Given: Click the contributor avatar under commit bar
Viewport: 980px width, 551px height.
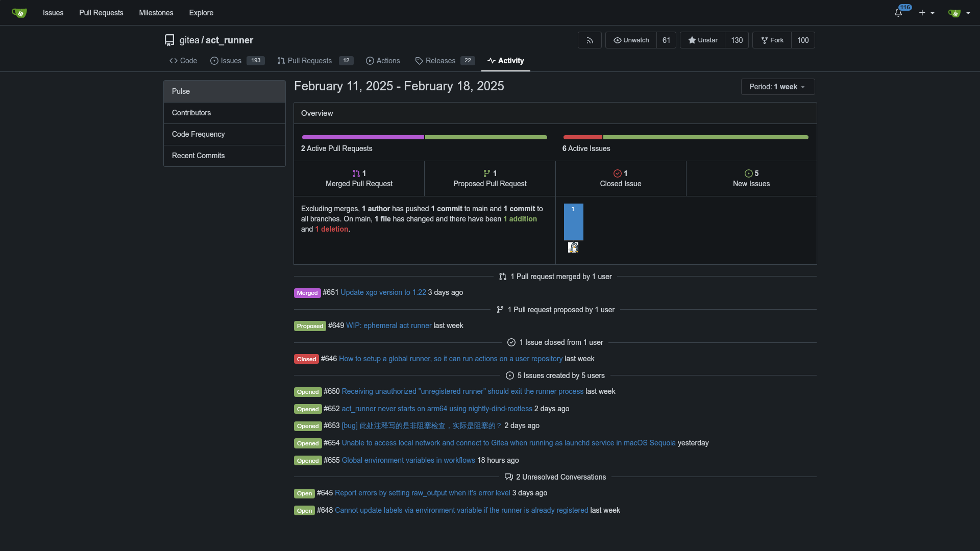Looking at the screenshot, I should coord(573,247).
